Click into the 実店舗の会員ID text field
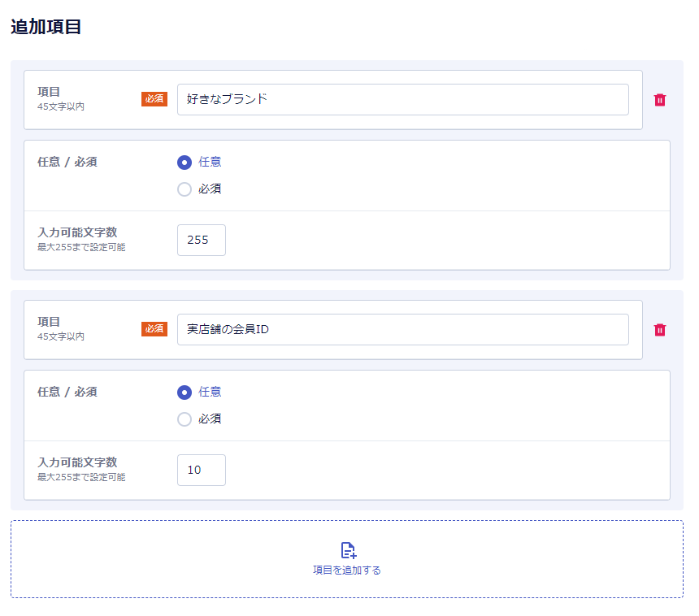The height and width of the screenshot is (616, 699). (402, 329)
